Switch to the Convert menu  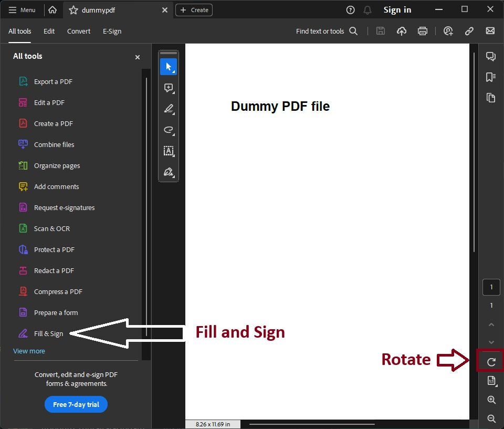(x=79, y=31)
